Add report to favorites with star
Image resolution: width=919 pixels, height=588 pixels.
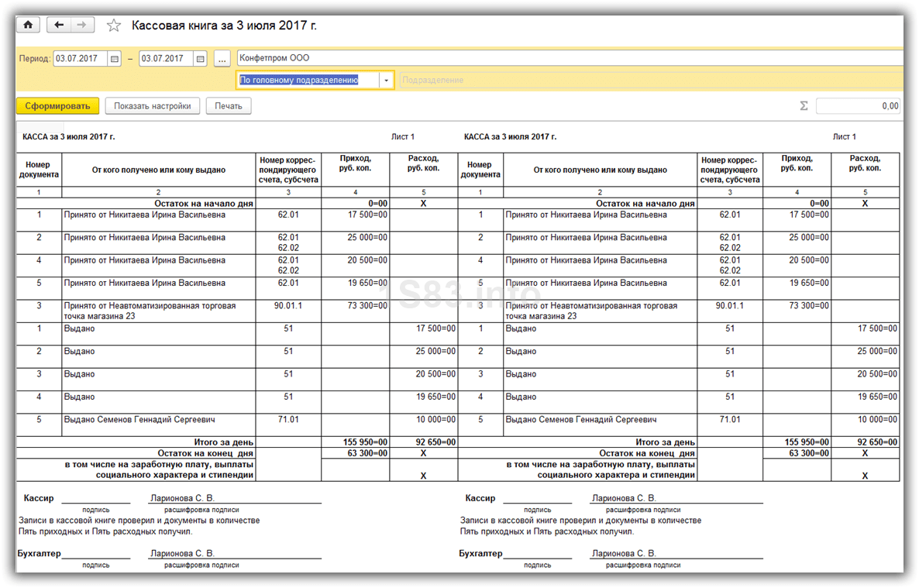(x=114, y=26)
